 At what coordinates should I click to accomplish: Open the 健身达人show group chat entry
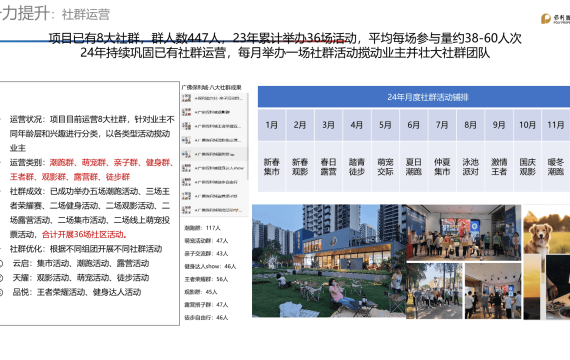(x=214, y=168)
